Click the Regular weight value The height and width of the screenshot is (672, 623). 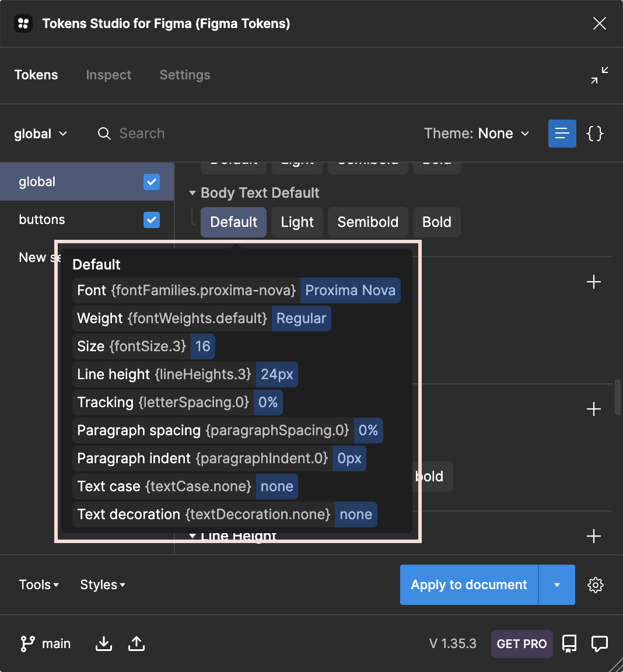[x=301, y=318]
